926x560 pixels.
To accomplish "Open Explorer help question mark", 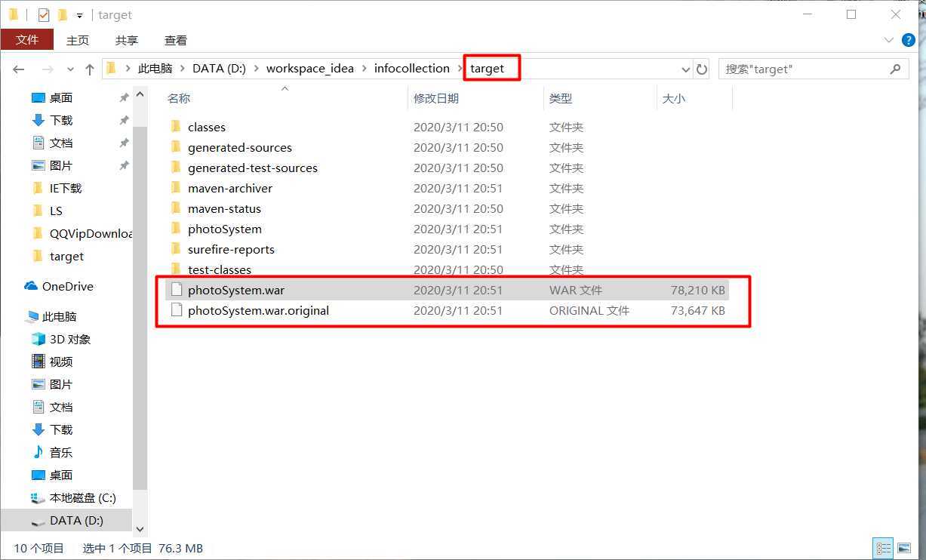I will [910, 40].
